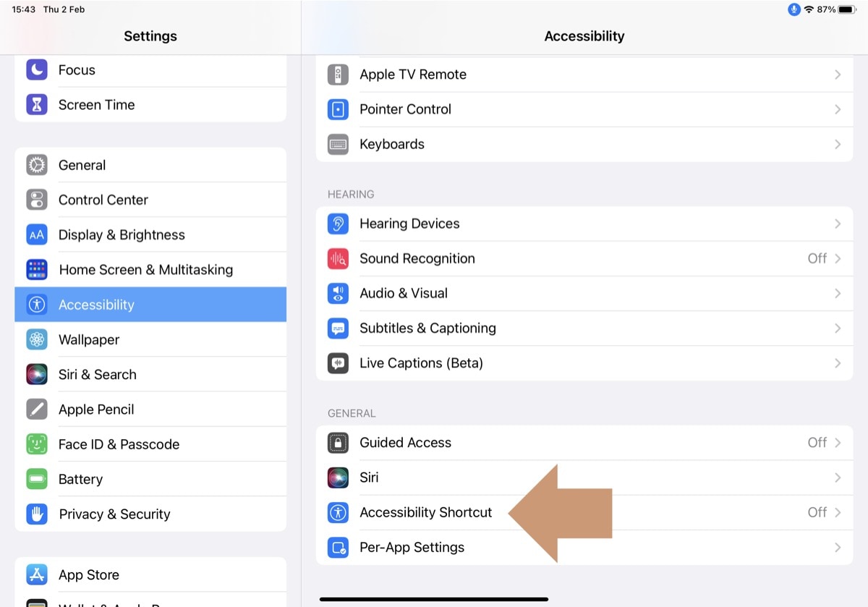This screenshot has height=607, width=868.
Task: Tap the Display & Brightness AA icon
Action: click(x=37, y=234)
